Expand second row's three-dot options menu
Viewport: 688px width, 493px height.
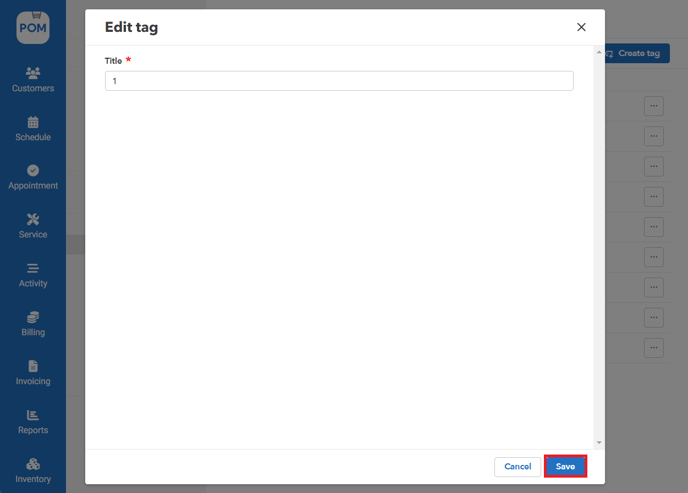(x=654, y=135)
